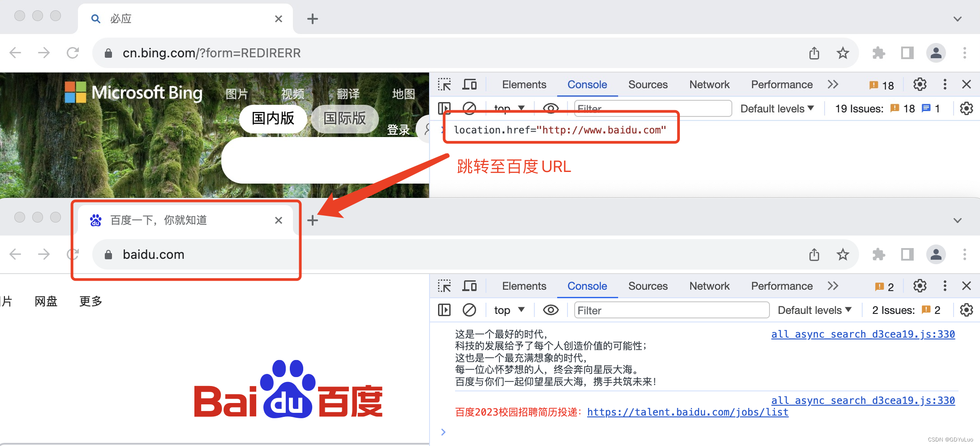This screenshot has height=446, width=980.
Task: Open DevTools settings gear in the upper panel
Action: 920,84
